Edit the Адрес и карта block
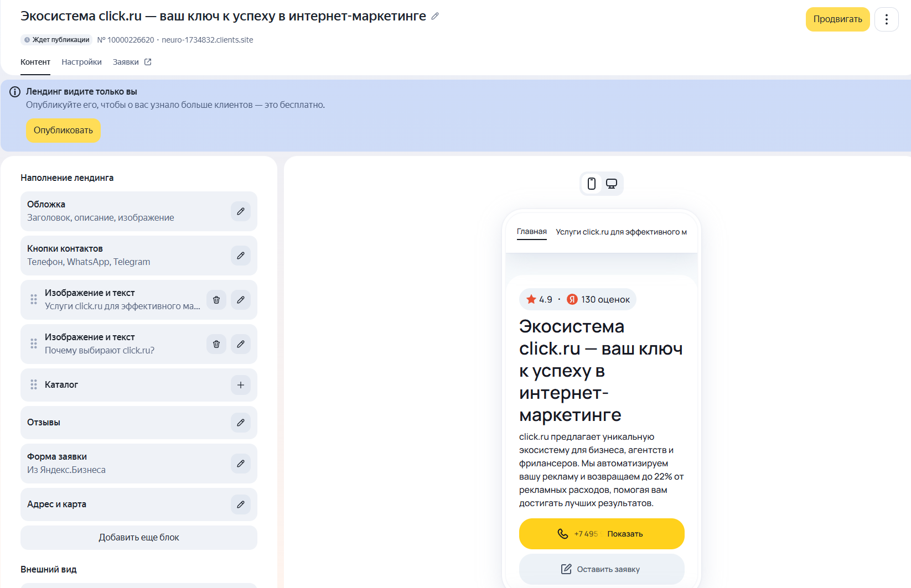The width and height of the screenshot is (911, 588). (x=241, y=504)
